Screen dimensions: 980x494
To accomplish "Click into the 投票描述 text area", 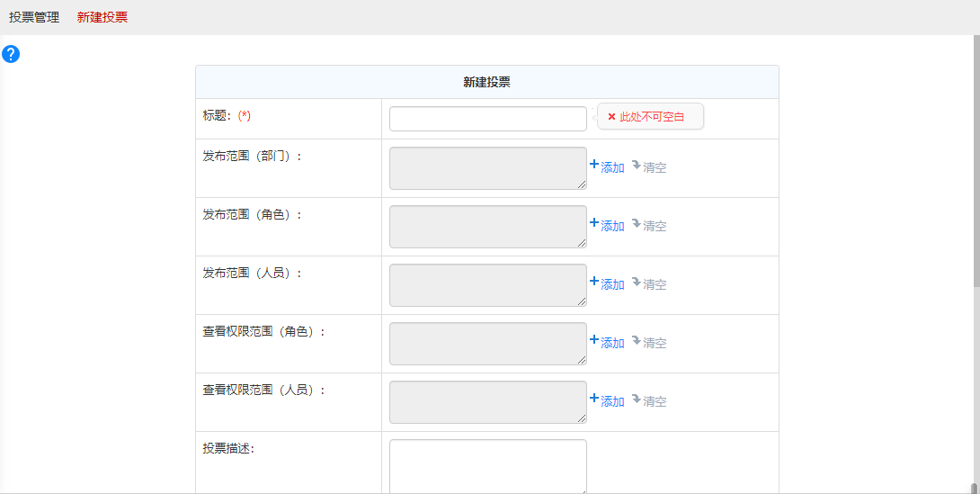I will tap(487, 465).
